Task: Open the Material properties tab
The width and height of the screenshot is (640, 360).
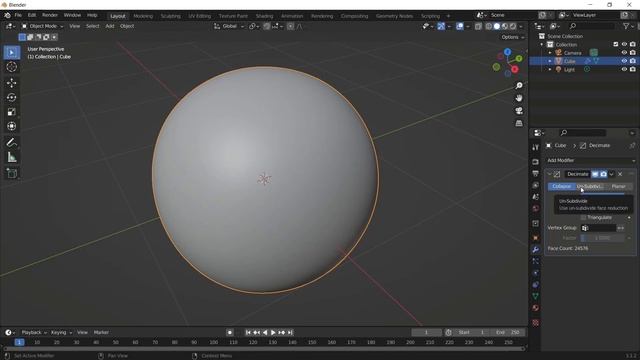Action: (x=536, y=308)
